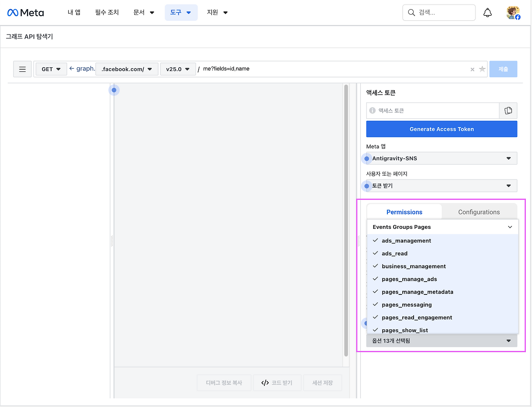Screen dimensions: 532x407
Task: Click the info icon in the access token field
Action: (372, 110)
